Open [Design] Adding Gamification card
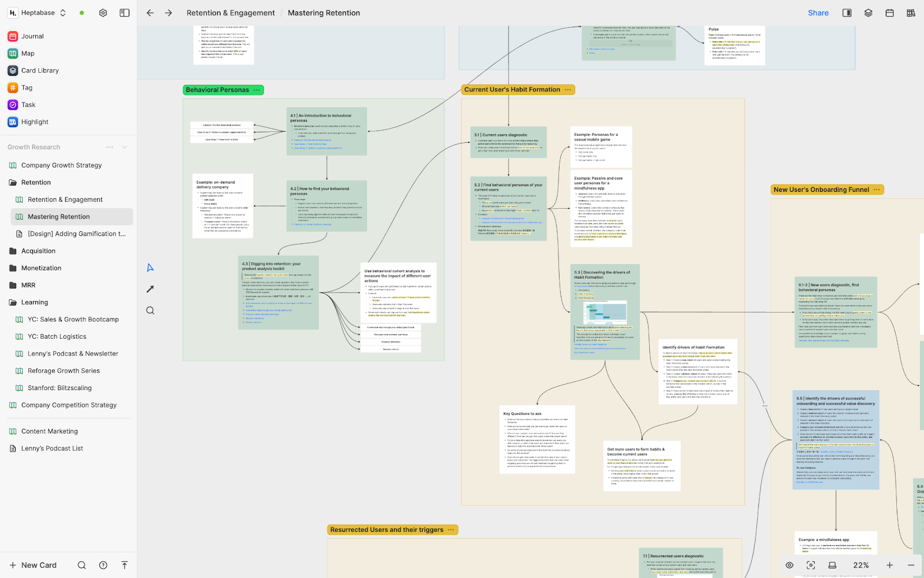Viewport: 924px width, 578px height. tap(77, 234)
